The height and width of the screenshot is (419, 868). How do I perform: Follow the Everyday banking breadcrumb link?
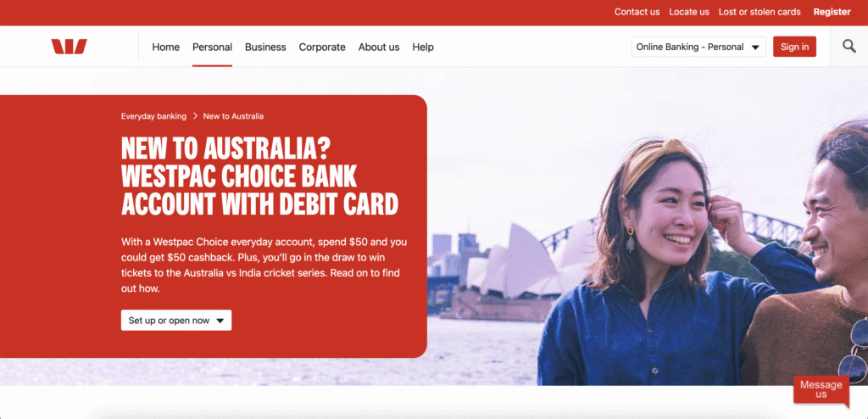154,116
